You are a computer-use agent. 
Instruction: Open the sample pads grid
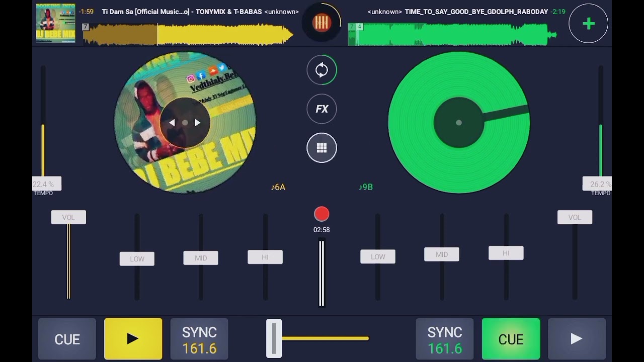click(321, 148)
